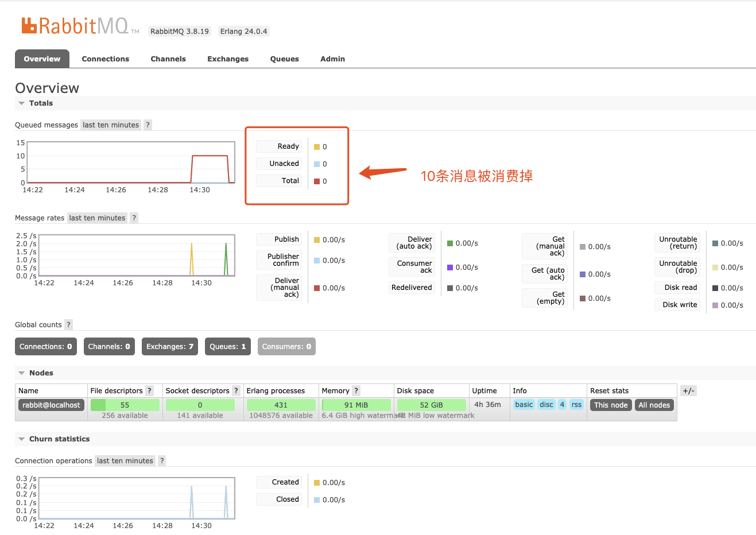The width and height of the screenshot is (756, 535).
Task: Click the Message rates chart
Action: [x=137, y=255]
